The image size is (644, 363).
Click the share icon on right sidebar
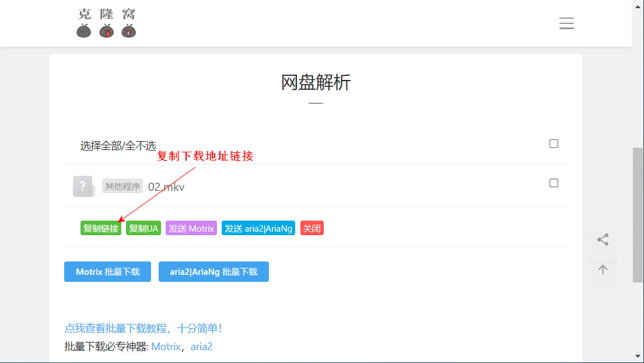(x=603, y=240)
